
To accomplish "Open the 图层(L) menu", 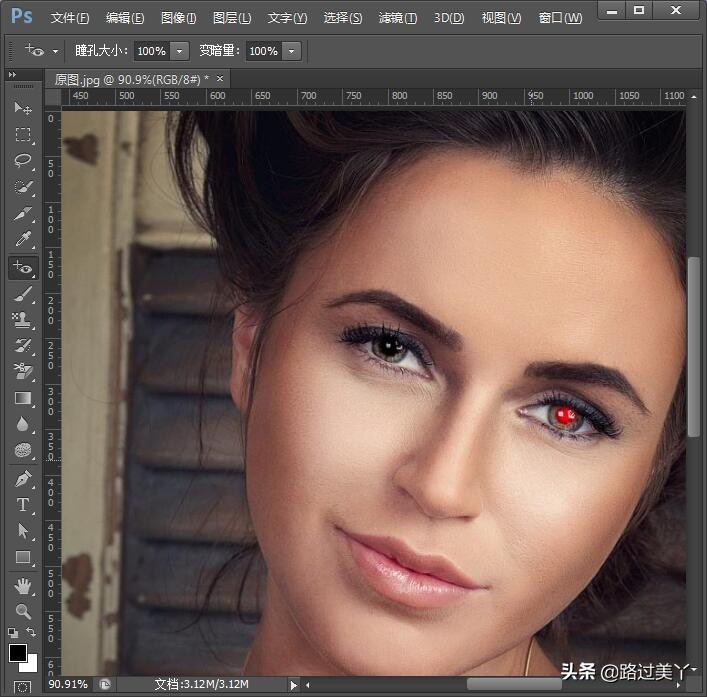I will pos(232,18).
